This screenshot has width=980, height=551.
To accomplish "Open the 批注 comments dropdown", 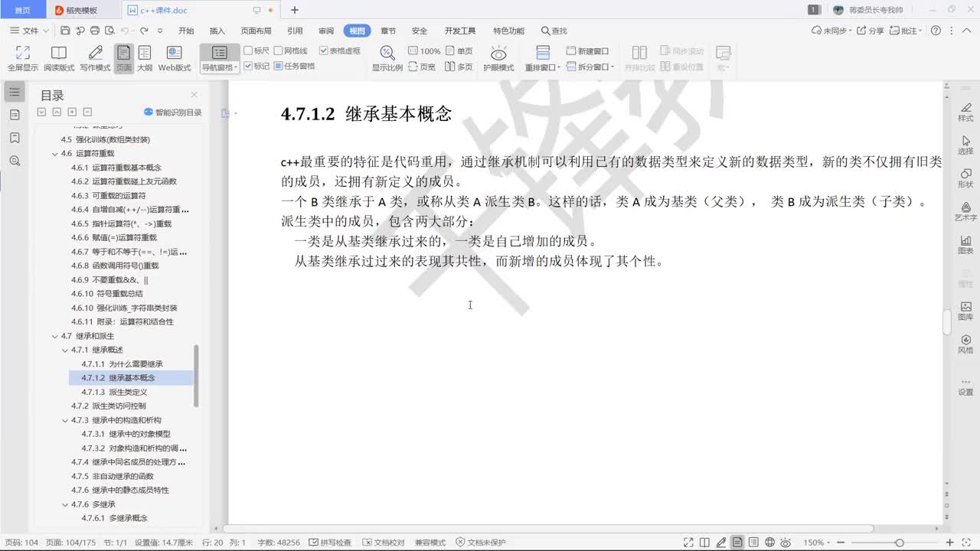I will tap(907, 31).
